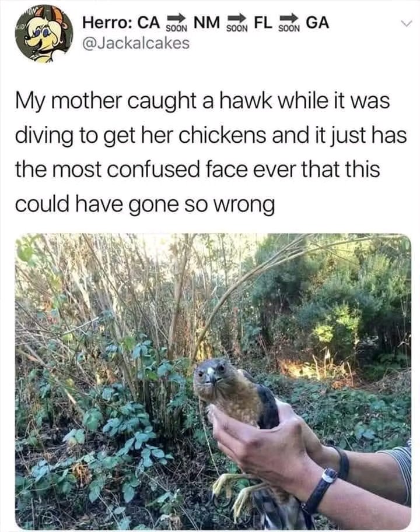Select the "Herro: CA" display name
420x532 pixels.
[x=121, y=23]
